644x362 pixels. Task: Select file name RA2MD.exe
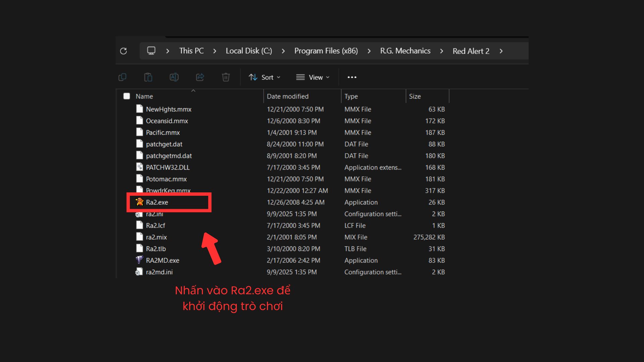click(x=162, y=260)
